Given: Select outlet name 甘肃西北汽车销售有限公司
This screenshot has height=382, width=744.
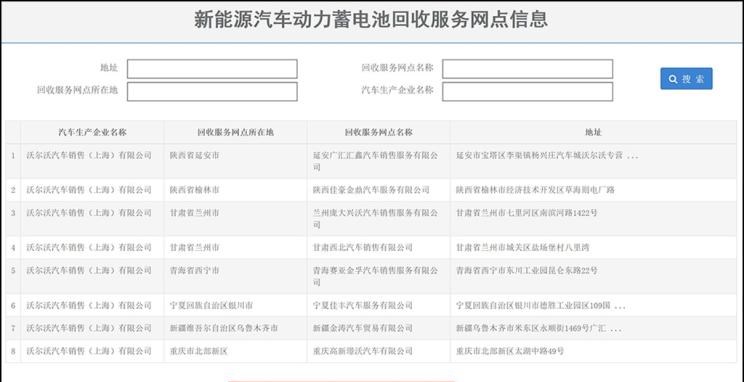Looking at the screenshot, I should click(363, 247).
